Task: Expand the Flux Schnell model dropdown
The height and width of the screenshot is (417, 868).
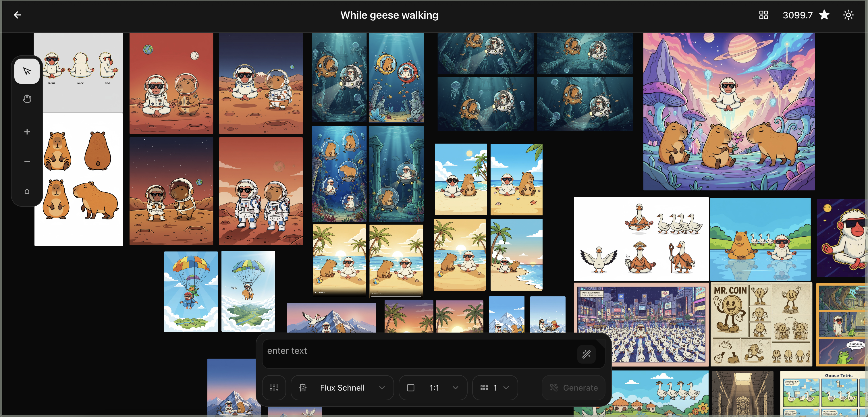Action: pyautogui.click(x=342, y=388)
